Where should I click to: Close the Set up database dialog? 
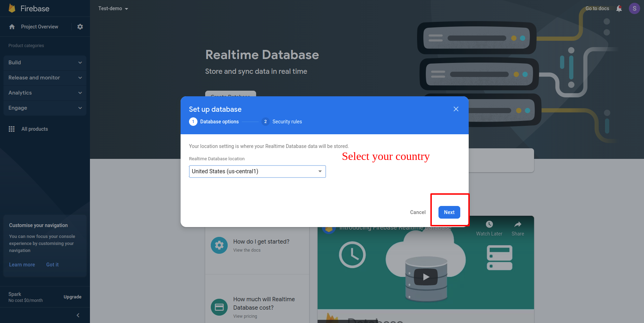[x=456, y=109]
